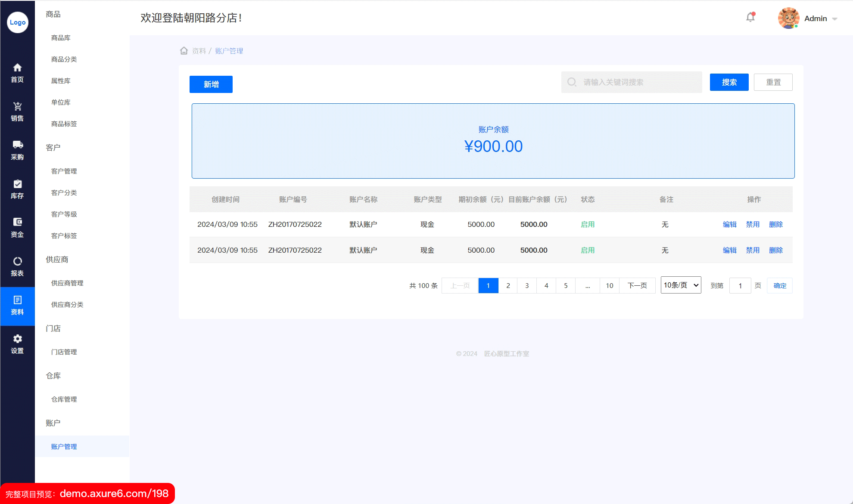Click the current page 1 button
The image size is (853, 504).
tap(488, 285)
